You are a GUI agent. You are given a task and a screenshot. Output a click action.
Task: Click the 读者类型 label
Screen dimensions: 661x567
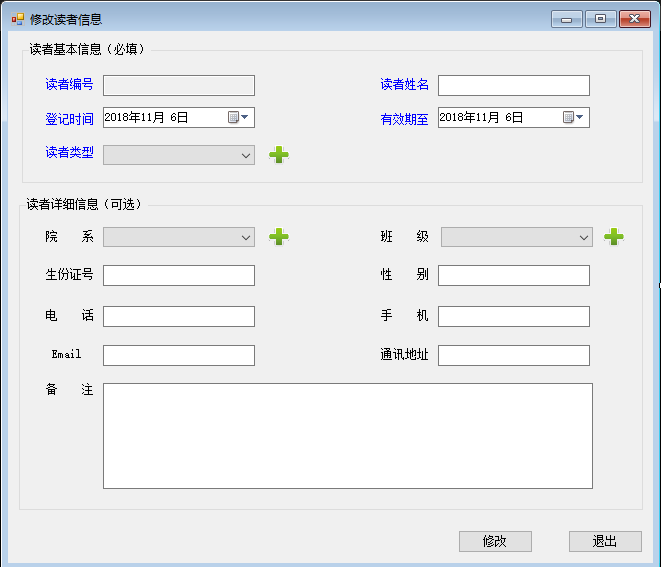(69, 152)
